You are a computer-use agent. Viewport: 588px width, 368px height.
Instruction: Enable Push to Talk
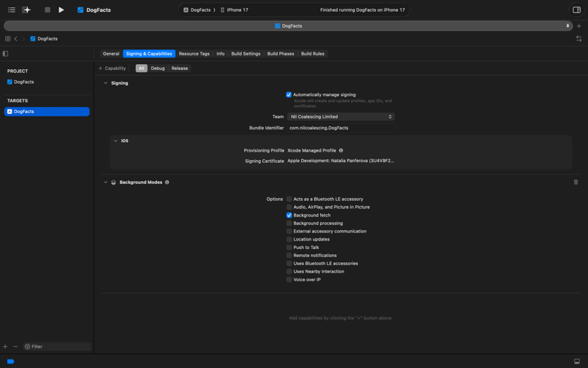click(x=289, y=247)
